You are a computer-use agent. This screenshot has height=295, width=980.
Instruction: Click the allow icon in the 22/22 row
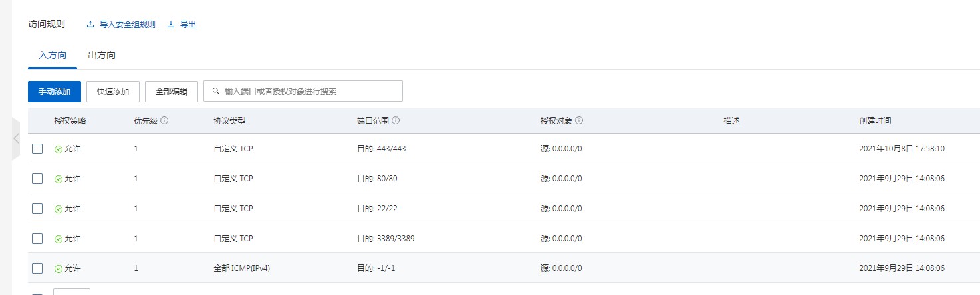(59, 209)
